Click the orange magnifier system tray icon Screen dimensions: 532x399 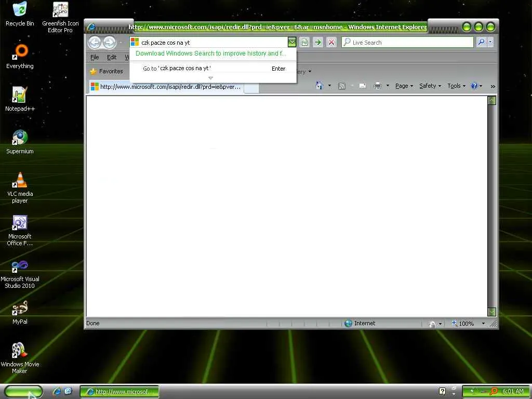pos(494,392)
